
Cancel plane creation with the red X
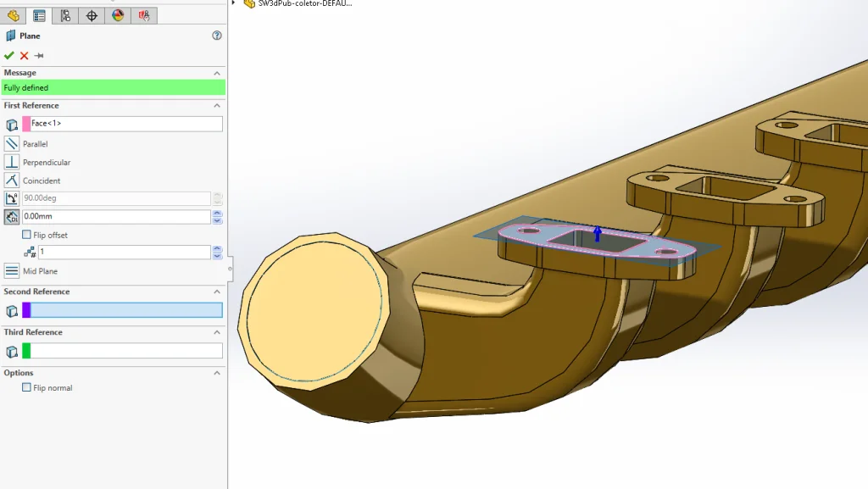22,54
